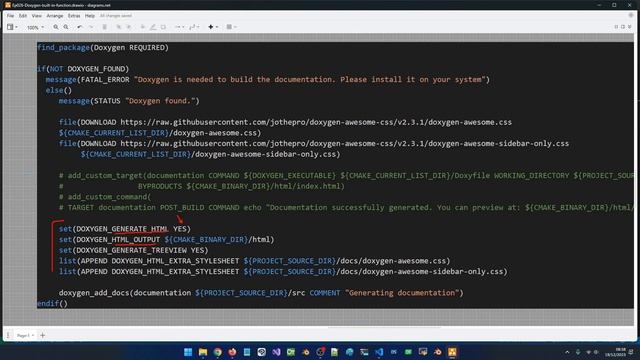Click the Zoom In magnifier icon

click(56, 27)
